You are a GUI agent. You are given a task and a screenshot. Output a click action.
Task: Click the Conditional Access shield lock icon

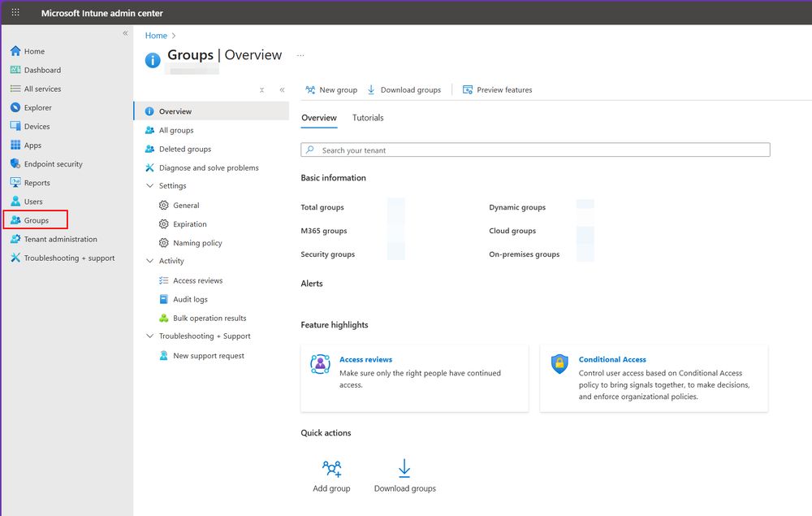[x=559, y=364]
